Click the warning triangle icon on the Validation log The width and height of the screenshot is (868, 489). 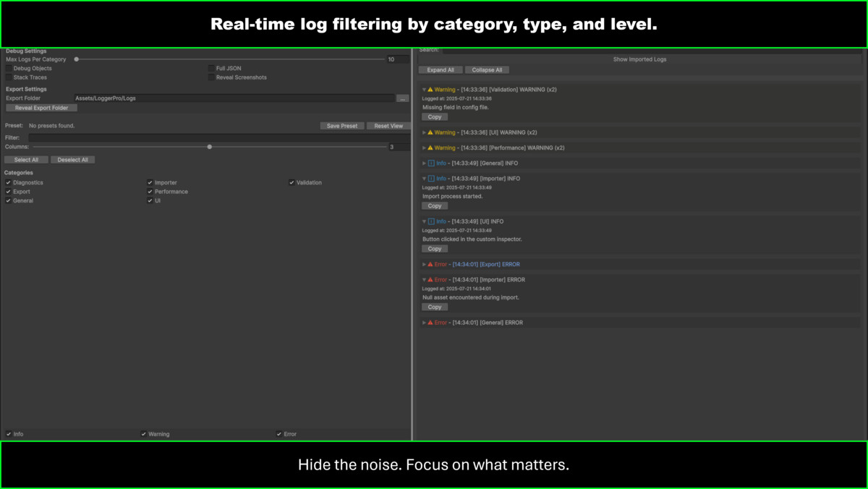[430, 90]
